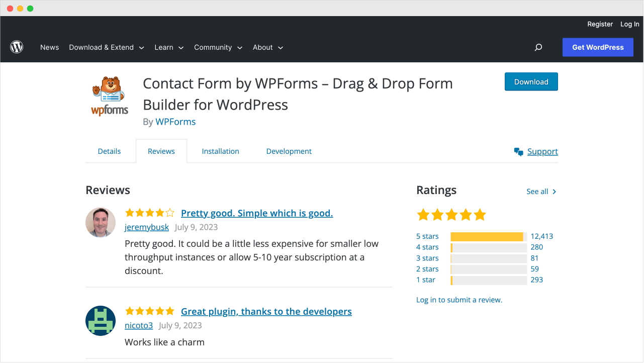Click the five-star rating on nicoto3's review

point(150,311)
